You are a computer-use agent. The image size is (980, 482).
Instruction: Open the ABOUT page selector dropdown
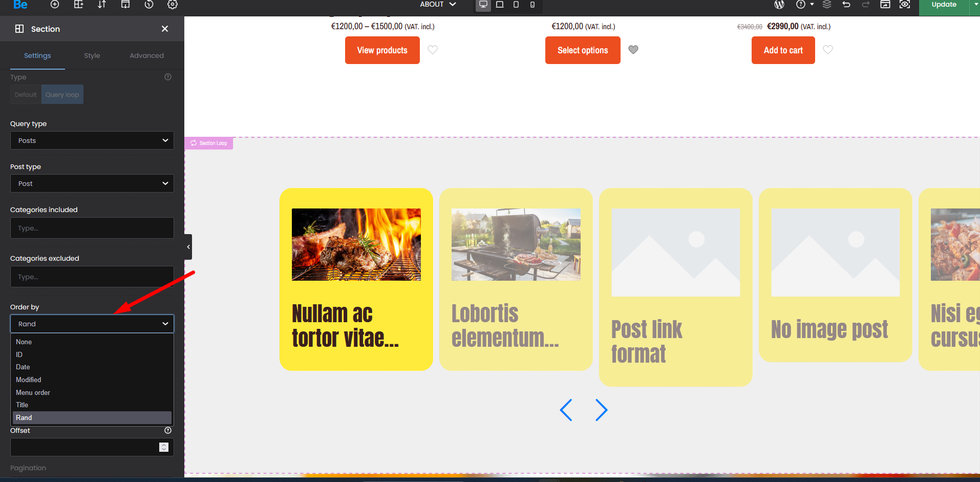[438, 5]
